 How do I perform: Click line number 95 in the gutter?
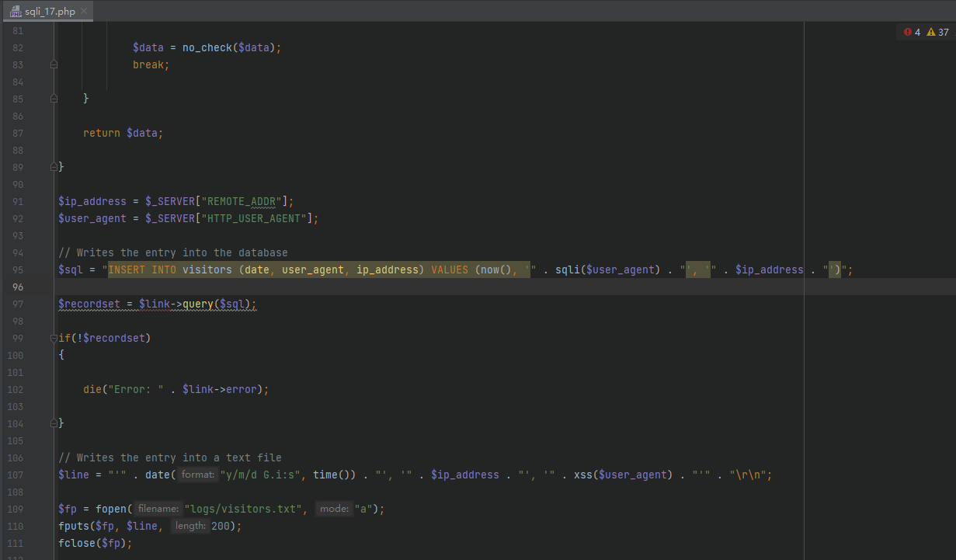[18, 270]
